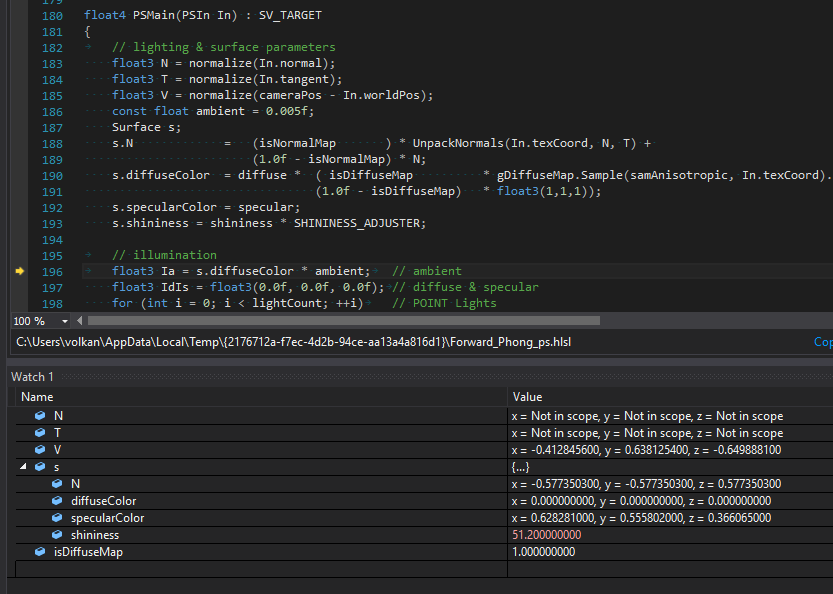The height and width of the screenshot is (594, 833).
Task: Select the specularColor row in watch list
Action: tap(107, 518)
